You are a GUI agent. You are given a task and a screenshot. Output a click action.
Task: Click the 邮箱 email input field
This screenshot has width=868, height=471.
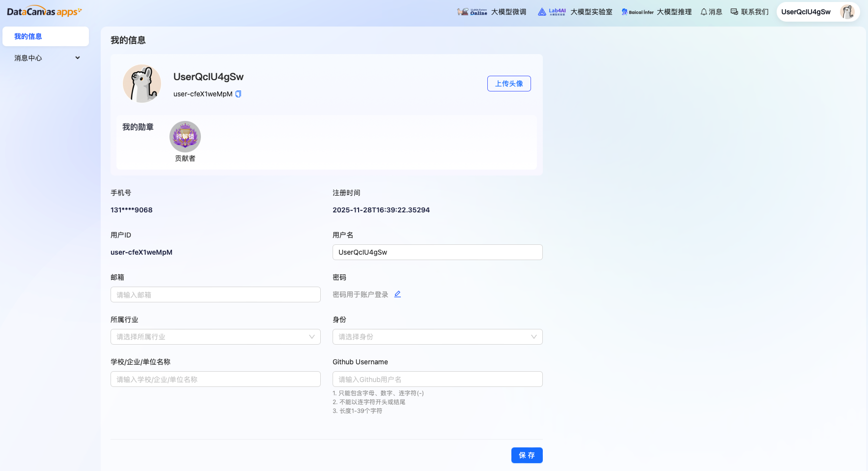(x=215, y=294)
